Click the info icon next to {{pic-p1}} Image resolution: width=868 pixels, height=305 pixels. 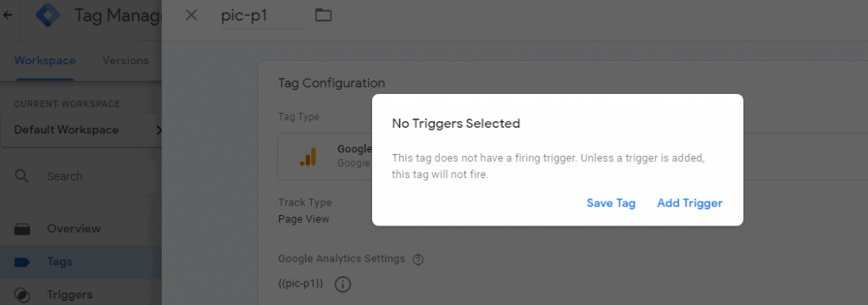pyautogui.click(x=343, y=285)
